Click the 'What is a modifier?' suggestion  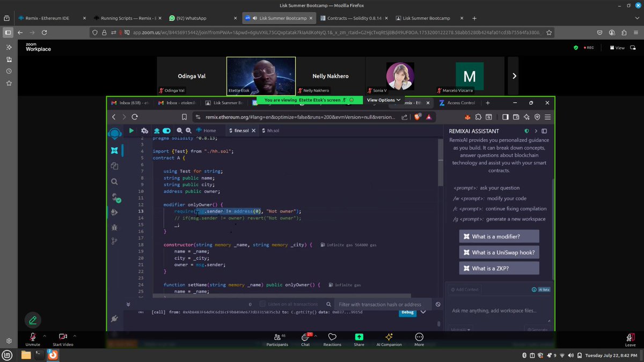tap(499, 236)
